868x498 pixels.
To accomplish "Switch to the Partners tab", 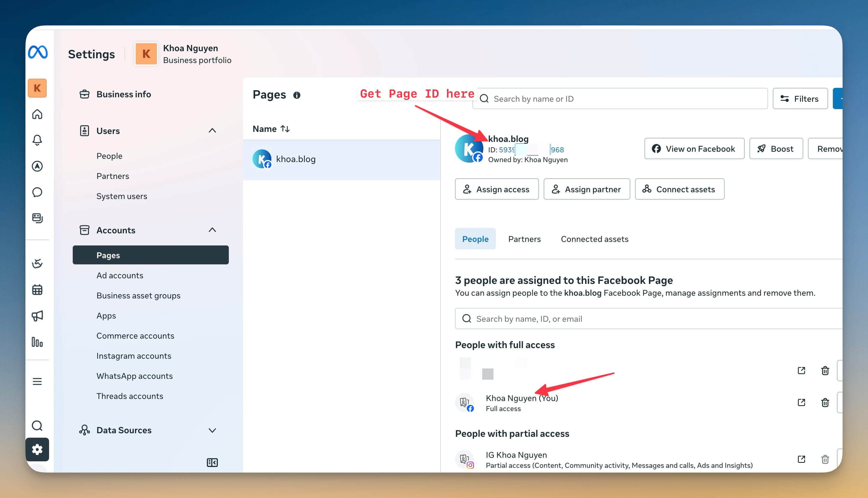I will point(524,239).
